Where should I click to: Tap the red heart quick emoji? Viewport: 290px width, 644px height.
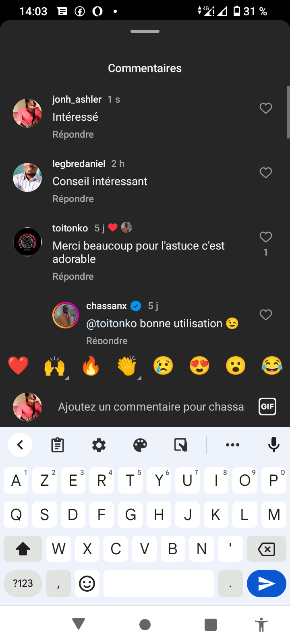18,366
